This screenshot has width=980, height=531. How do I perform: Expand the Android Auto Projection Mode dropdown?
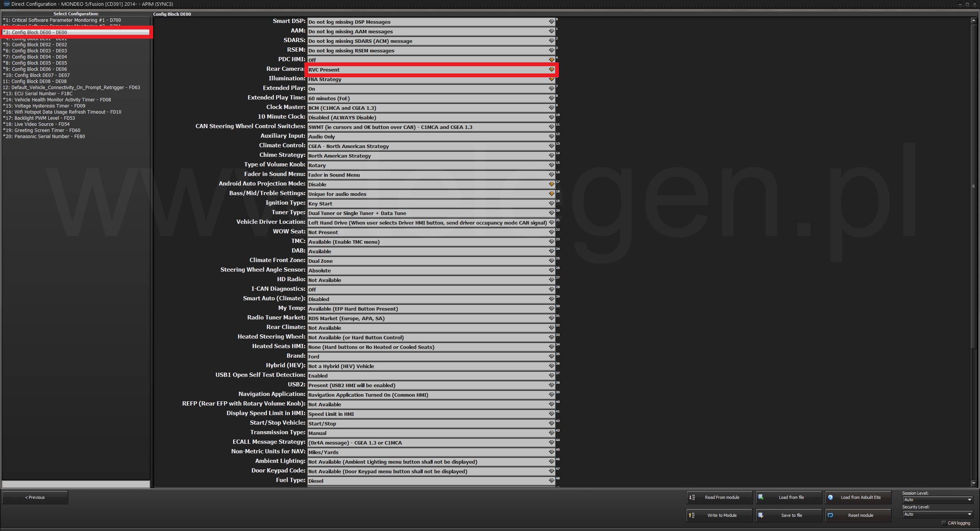[x=431, y=184]
